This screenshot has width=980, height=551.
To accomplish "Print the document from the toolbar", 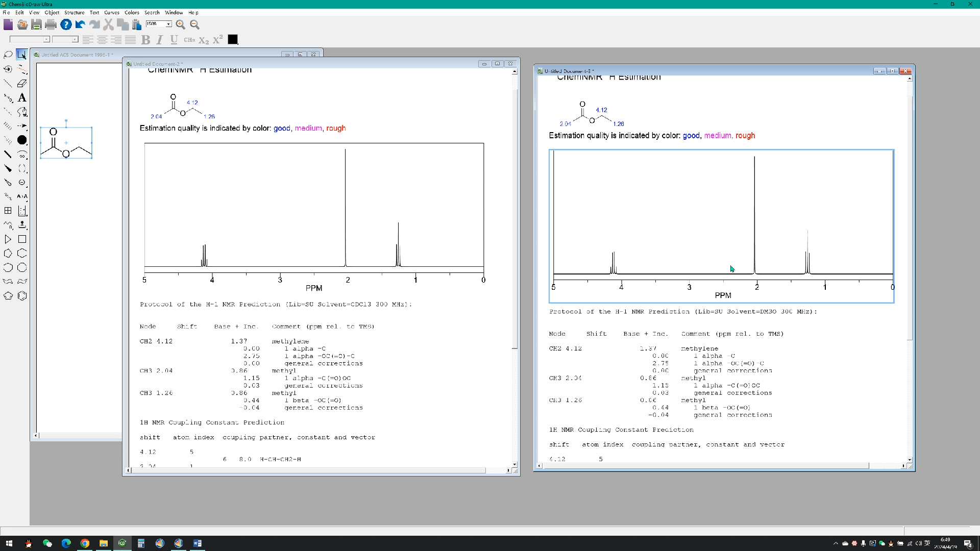I will tap(51, 24).
